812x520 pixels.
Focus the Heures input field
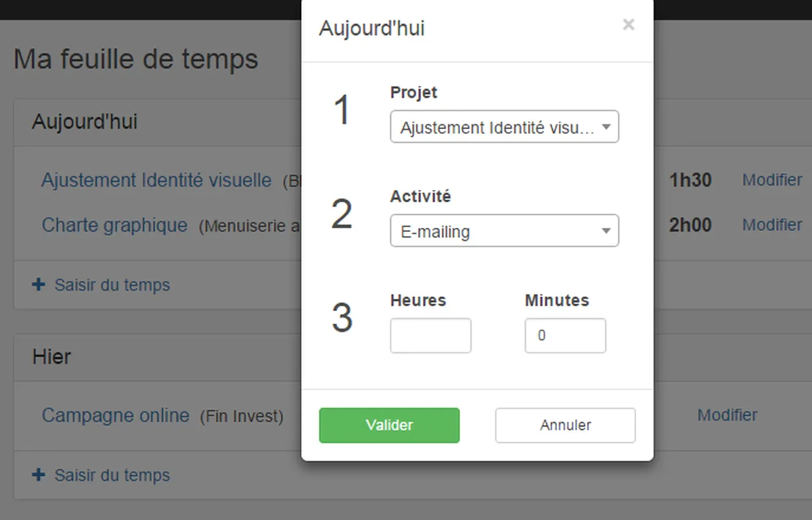[x=430, y=336]
